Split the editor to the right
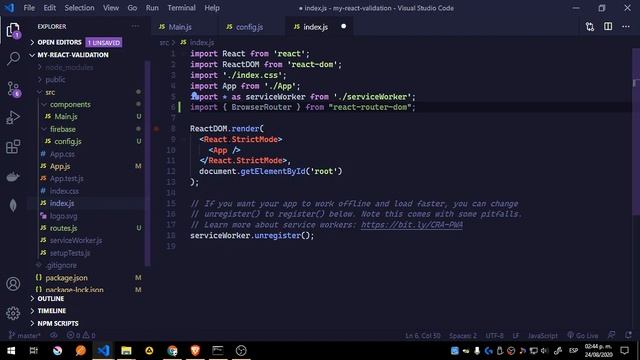Viewport: 640px width, 360px height. point(608,27)
